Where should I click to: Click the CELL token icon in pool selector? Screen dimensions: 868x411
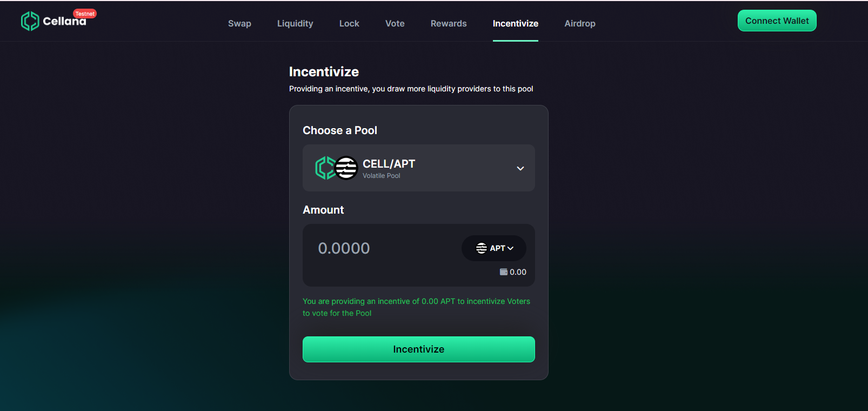pos(324,168)
